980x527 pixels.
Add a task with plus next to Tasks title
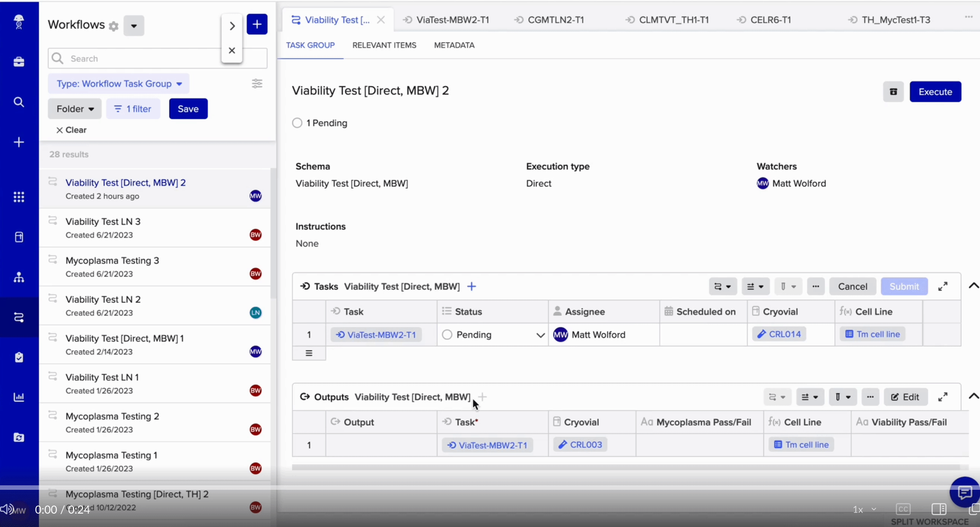(472, 286)
